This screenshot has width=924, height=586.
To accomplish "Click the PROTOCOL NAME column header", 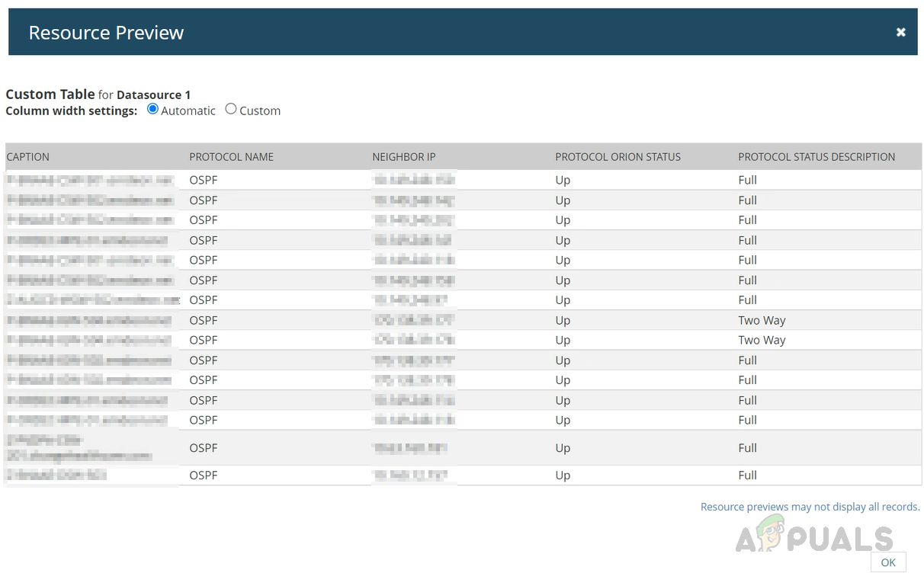I will click(231, 157).
